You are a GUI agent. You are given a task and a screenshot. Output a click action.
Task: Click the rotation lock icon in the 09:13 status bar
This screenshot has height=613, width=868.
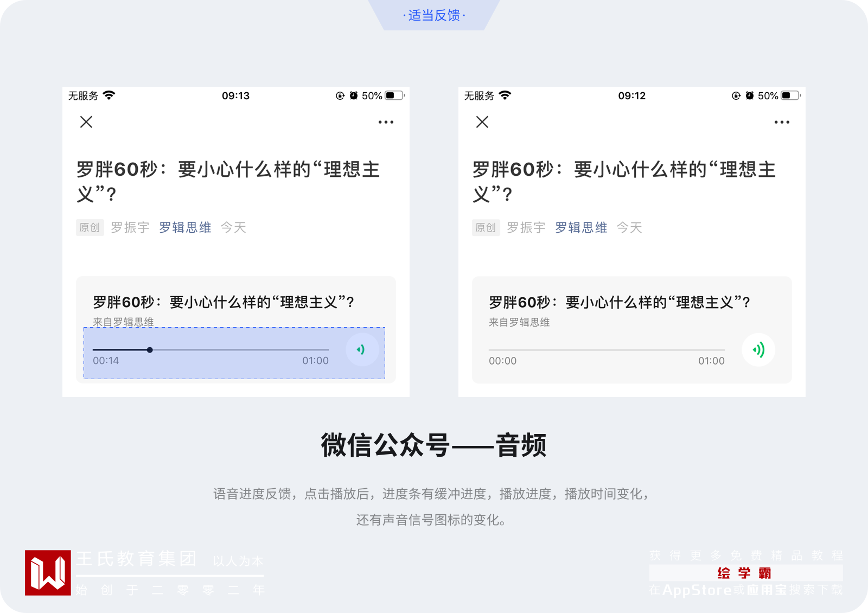click(x=340, y=95)
